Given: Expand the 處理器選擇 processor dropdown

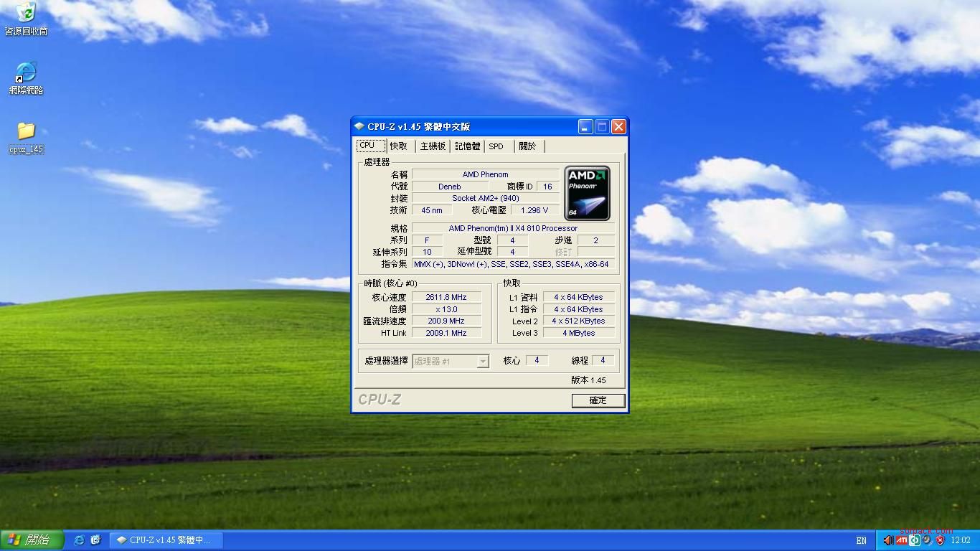Looking at the screenshot, I should coord(483,362).
